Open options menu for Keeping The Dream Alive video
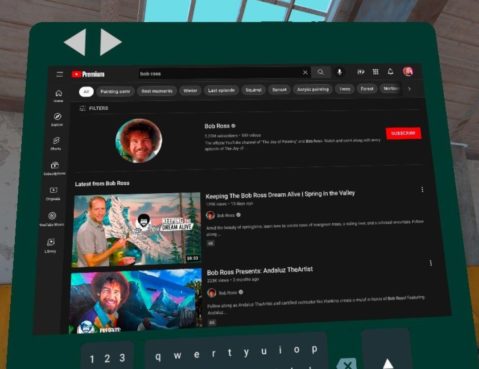 422,190
